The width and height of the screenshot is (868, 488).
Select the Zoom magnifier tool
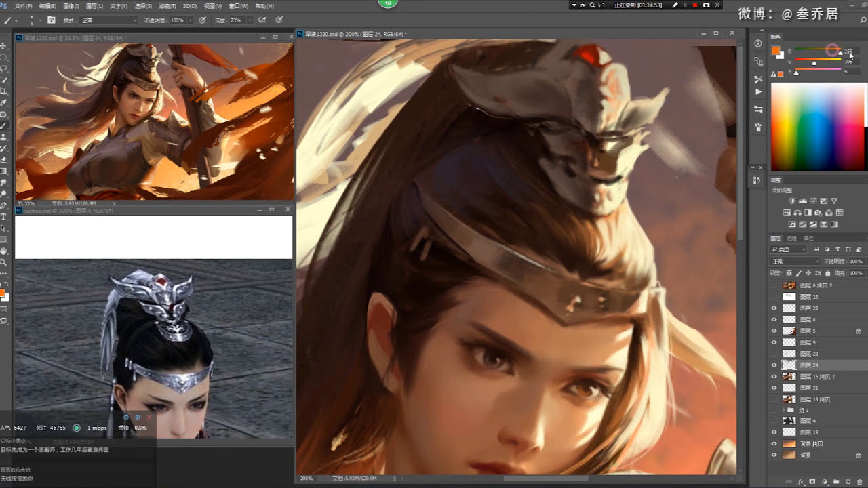[3, 262]
